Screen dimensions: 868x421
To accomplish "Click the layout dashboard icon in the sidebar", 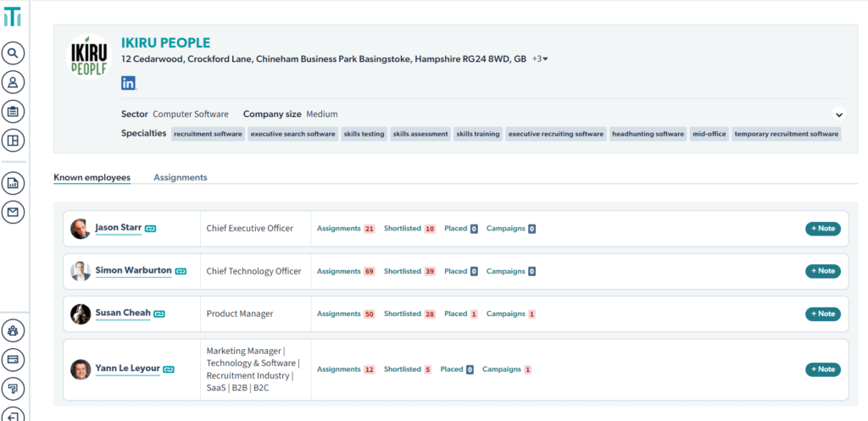I will click(x=13, y=140).
